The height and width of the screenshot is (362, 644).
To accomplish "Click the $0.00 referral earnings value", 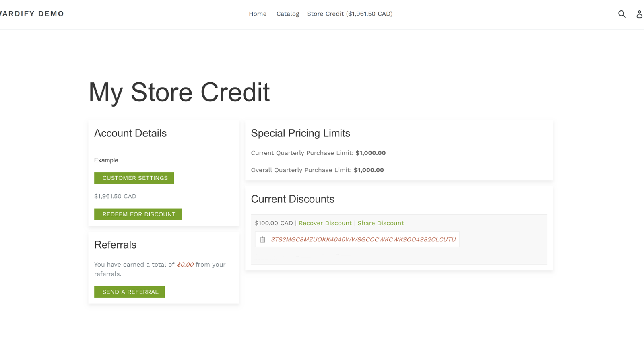I will (185, 264).
